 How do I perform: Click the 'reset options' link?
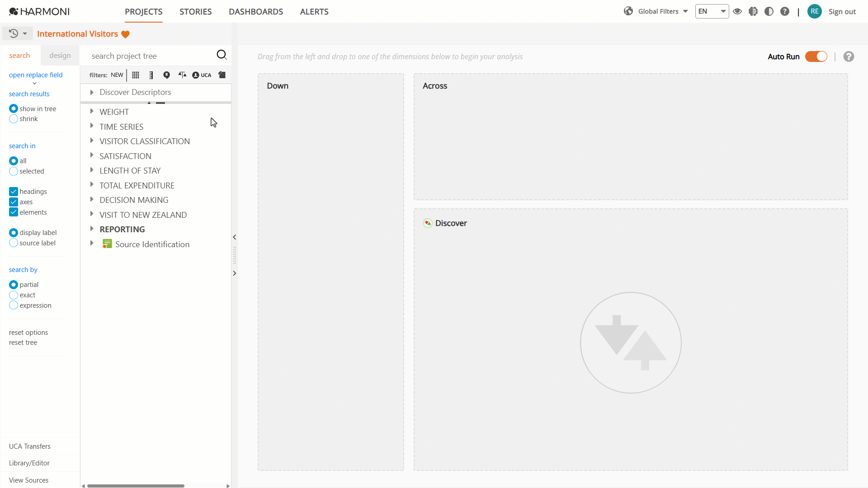pyautogui.click(x=28, y=333)
